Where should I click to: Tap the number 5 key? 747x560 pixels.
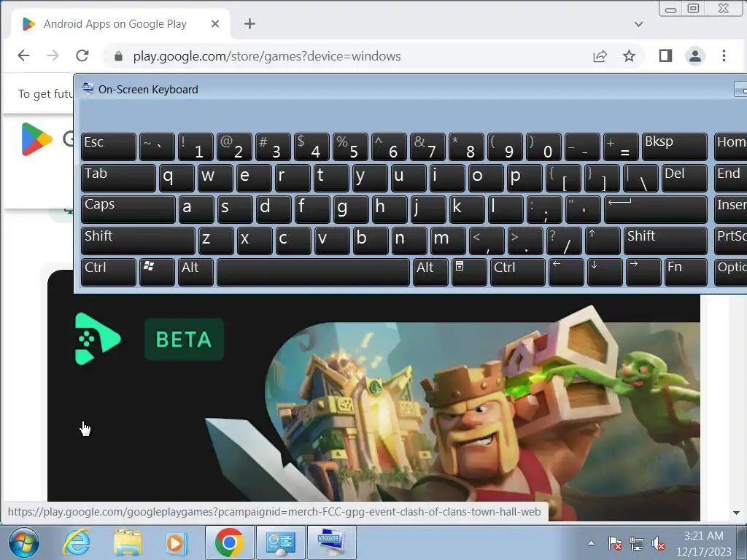[350, 147]
